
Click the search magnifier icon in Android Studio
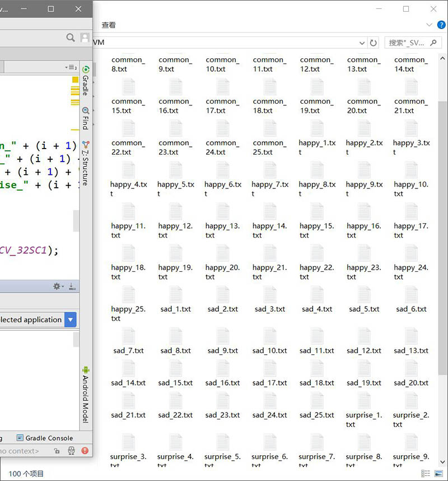pyautogui.click(x=71, y=38)
